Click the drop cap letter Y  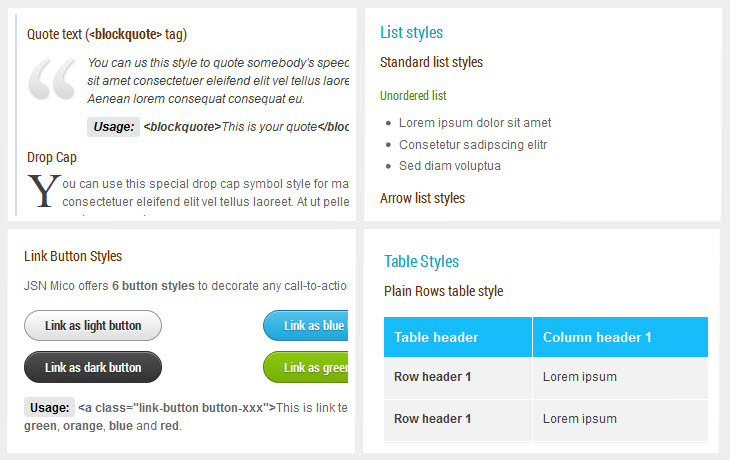(40, 191)
